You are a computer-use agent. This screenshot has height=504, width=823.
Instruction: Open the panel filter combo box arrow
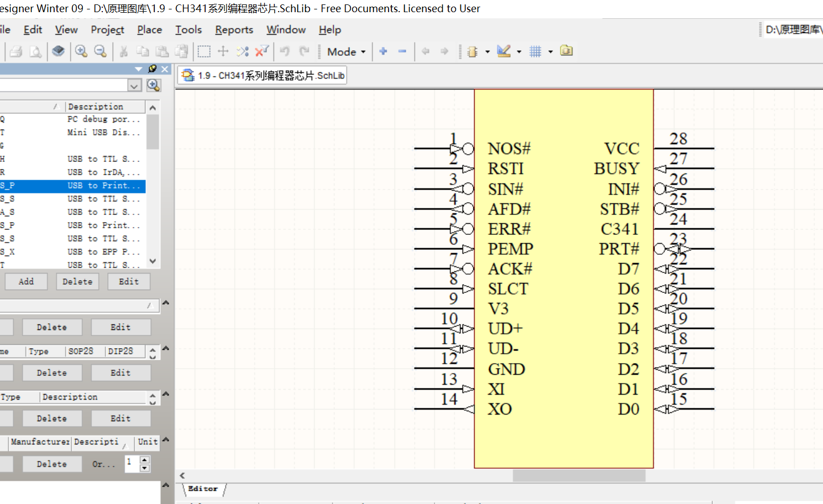tap(134, 86)
